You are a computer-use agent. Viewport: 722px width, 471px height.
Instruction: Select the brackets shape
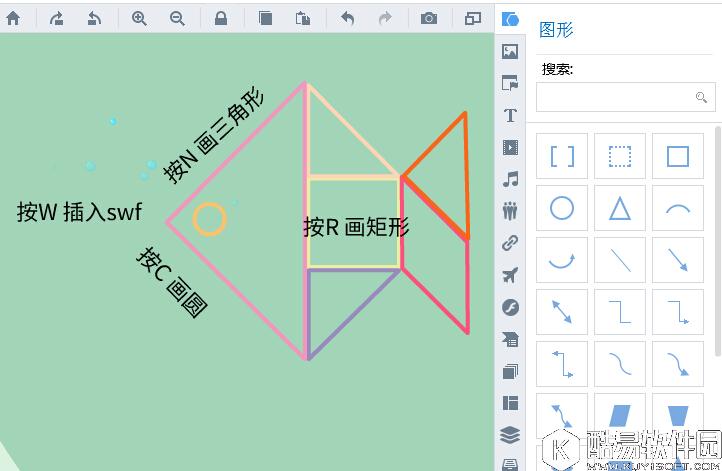(x=562, y=156)
